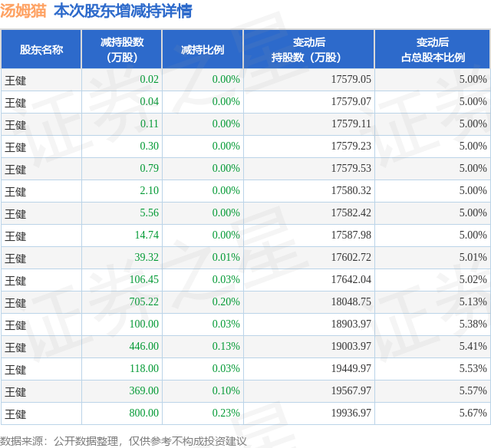Click the 17579.07 holdings value
The height and width of the screenshot is (448, 491).
tap(351, 101)
